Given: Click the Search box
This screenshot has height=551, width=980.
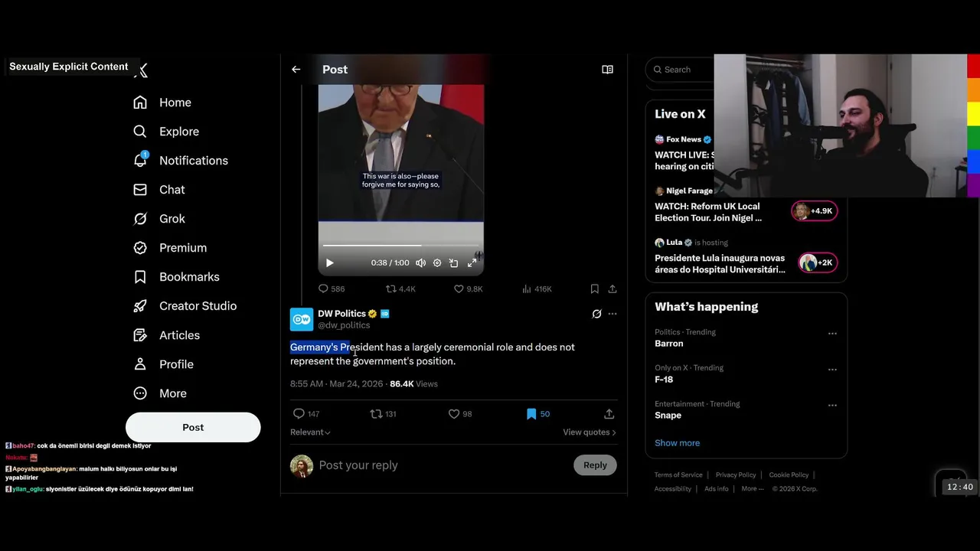Looking at the screenshot, I should (x=681, y=70).
